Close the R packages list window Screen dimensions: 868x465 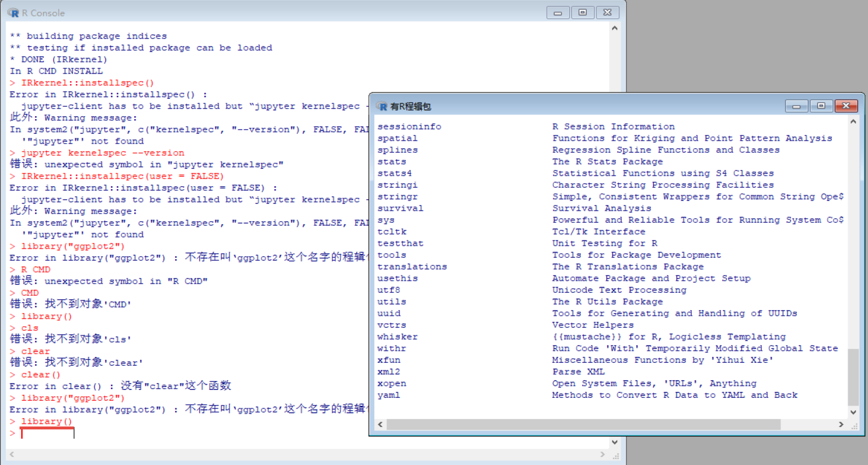point(846,106)
